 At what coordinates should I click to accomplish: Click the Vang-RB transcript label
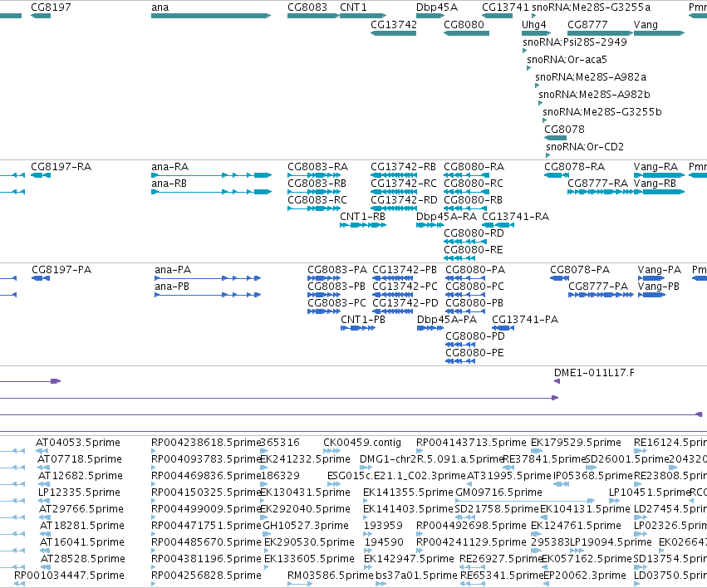coord(655,184)
